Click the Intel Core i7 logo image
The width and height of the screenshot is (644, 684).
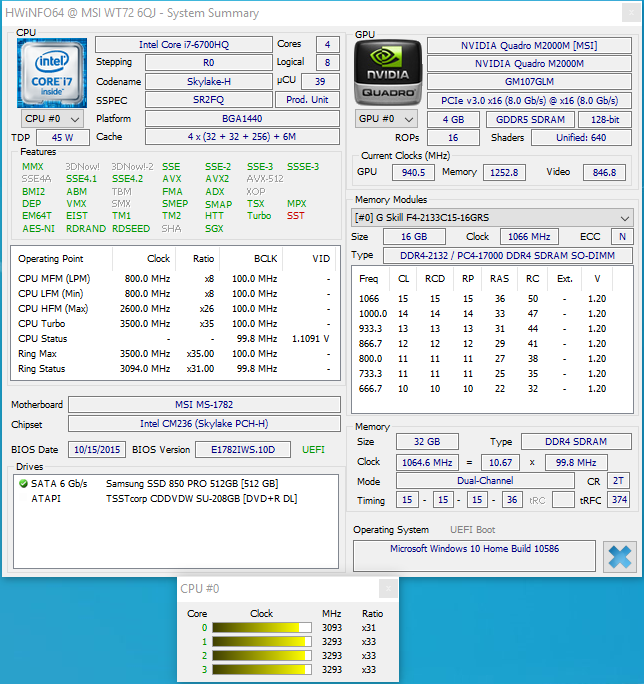pyautogui.click(x=52, y=73)
